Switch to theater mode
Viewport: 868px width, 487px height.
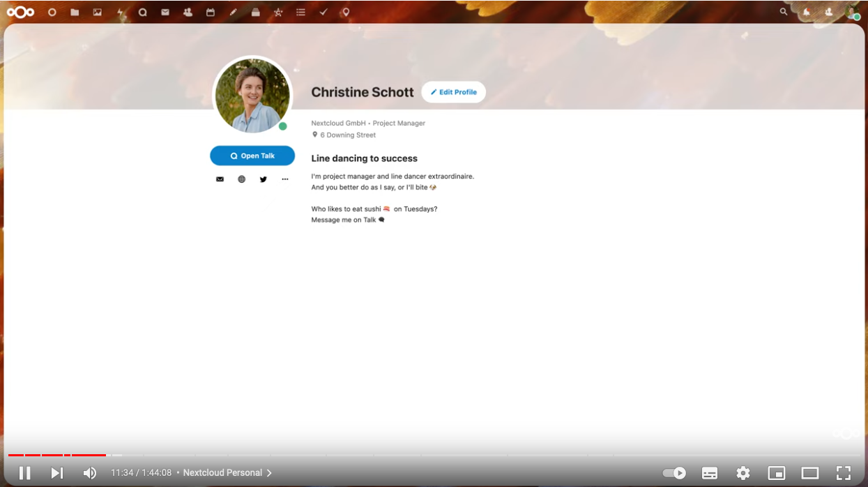point(810,473)
